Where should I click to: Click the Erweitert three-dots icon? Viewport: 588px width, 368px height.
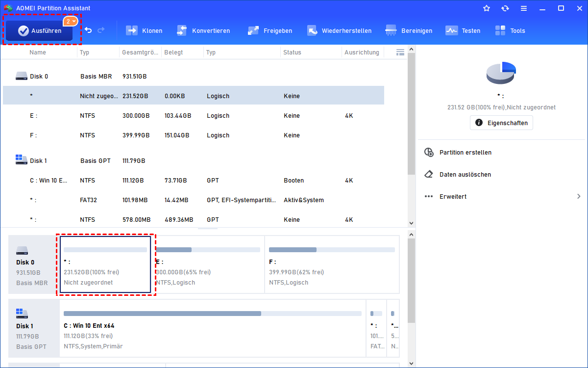click(429, 197)
